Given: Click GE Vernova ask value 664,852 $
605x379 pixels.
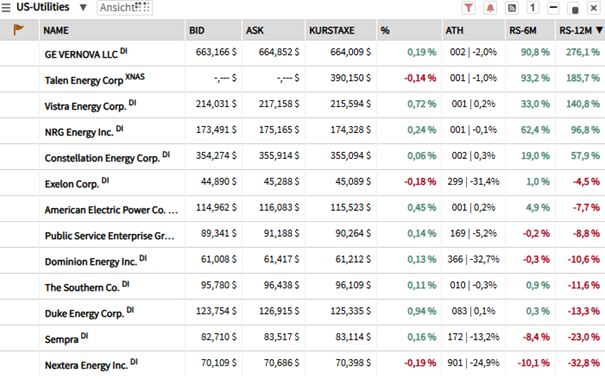Looking at the screenshot, I should pyautogui.click(x=279, y=52).
